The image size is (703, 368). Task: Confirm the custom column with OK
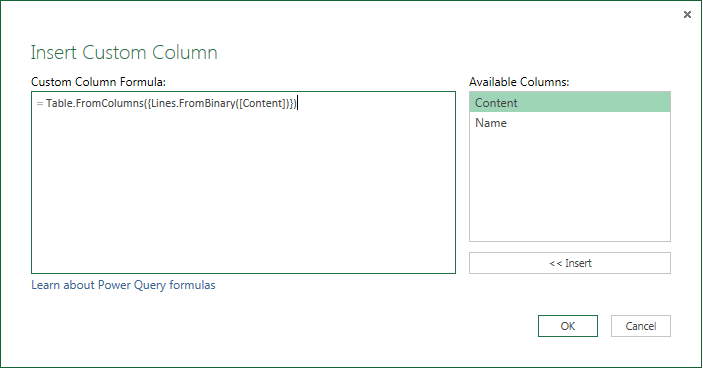568,326
